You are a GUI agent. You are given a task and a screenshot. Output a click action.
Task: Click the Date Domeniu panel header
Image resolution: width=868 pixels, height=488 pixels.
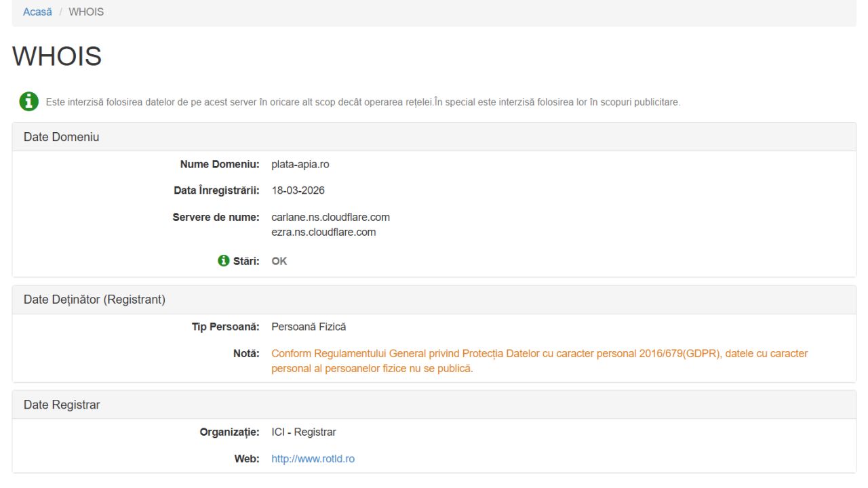click(x=62, y=137)
